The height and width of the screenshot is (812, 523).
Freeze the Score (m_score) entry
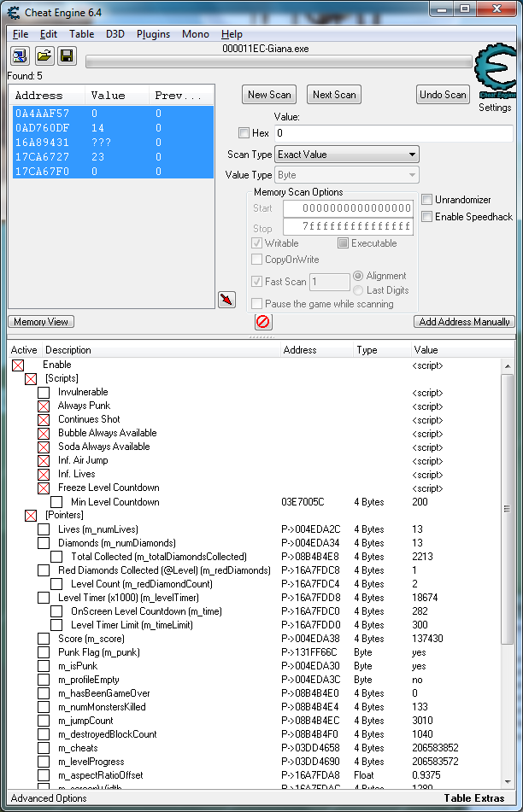(x=44, y=639)
